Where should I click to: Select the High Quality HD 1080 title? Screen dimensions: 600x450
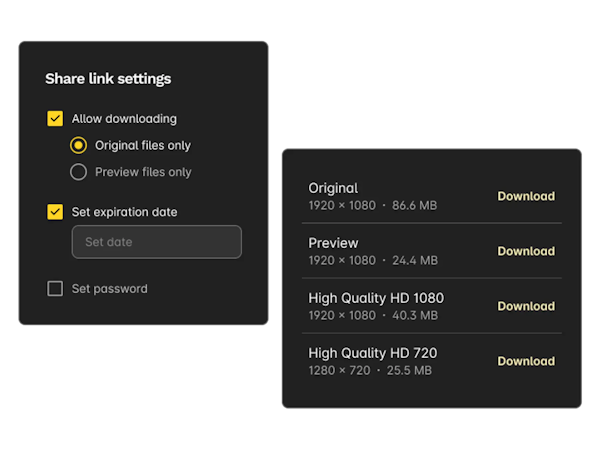(x=376, y=298)
